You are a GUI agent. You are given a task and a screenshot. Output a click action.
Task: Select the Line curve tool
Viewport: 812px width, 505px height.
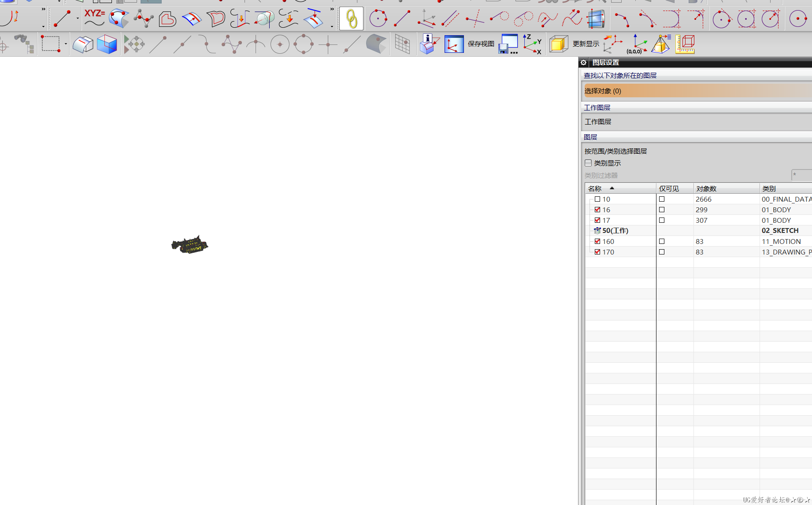tap(62, 18)
